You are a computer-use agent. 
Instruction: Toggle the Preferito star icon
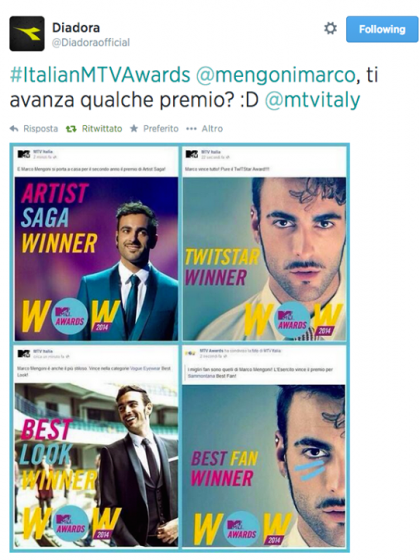pyautogui.click(x=134, y=129)
